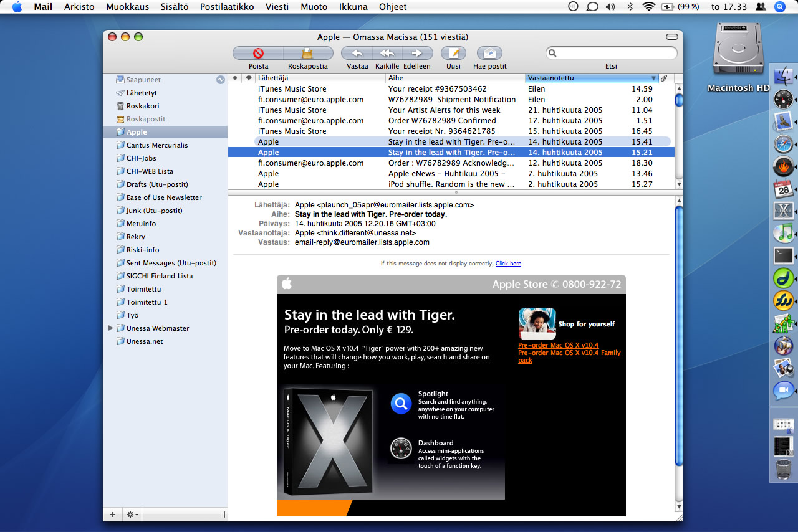Reply using the Vastaa arrow button

pyautogui.click(x=357, y=53)
